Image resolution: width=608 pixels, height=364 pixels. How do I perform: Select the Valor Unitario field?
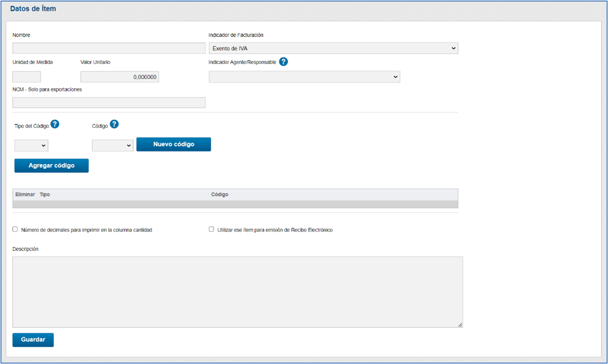click(x=119, y=77)
